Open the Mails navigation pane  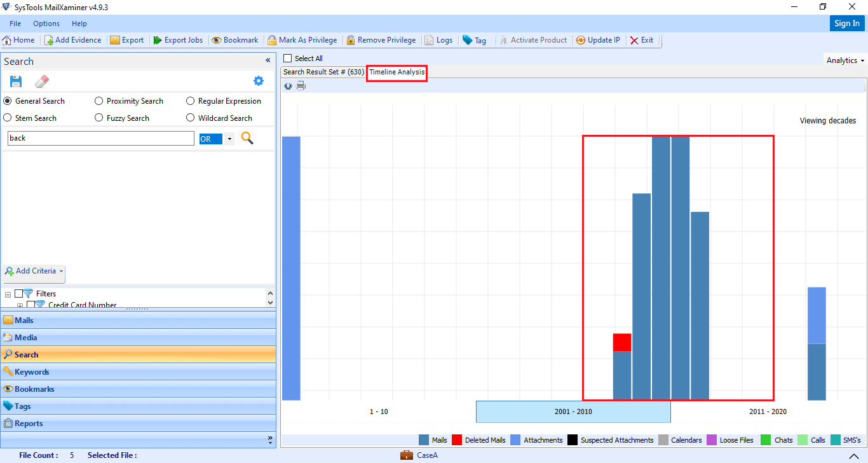pos(138,321)
